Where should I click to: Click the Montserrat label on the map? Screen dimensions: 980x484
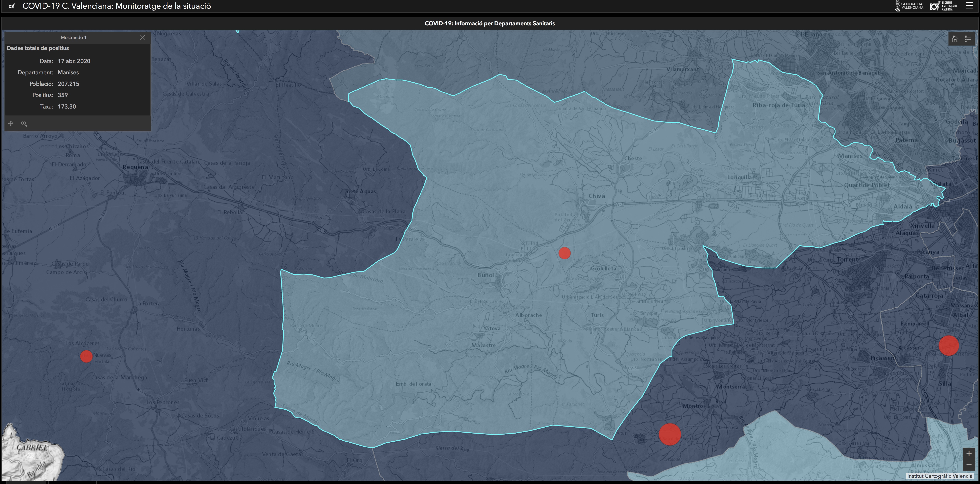coord(732,387)
